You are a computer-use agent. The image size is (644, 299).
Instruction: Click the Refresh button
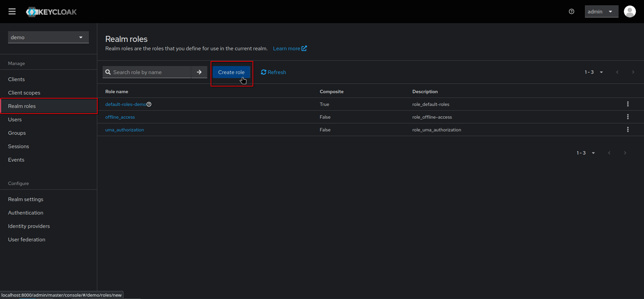click(x=273, y=72)
